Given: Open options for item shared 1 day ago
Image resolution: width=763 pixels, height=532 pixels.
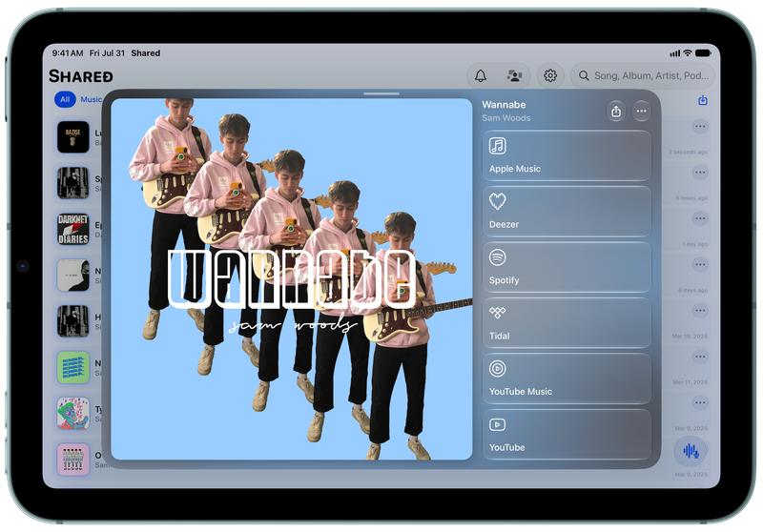Looking at the screenshot, I should coord(700,218).
